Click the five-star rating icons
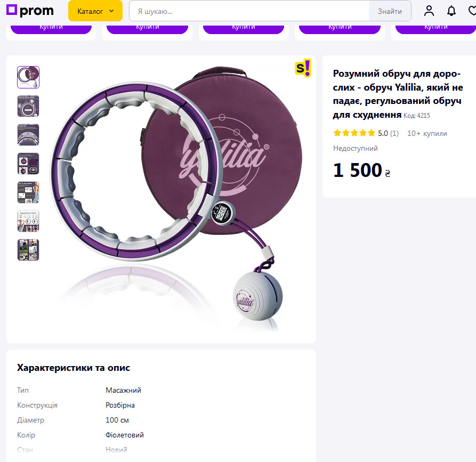This screenshot has width=476, height=462. 354,133
